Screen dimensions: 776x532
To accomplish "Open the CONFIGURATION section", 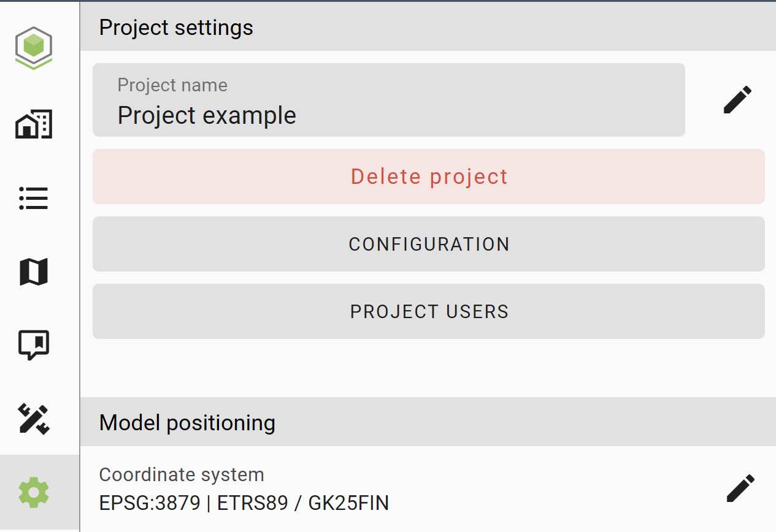I will coord(429,244).
